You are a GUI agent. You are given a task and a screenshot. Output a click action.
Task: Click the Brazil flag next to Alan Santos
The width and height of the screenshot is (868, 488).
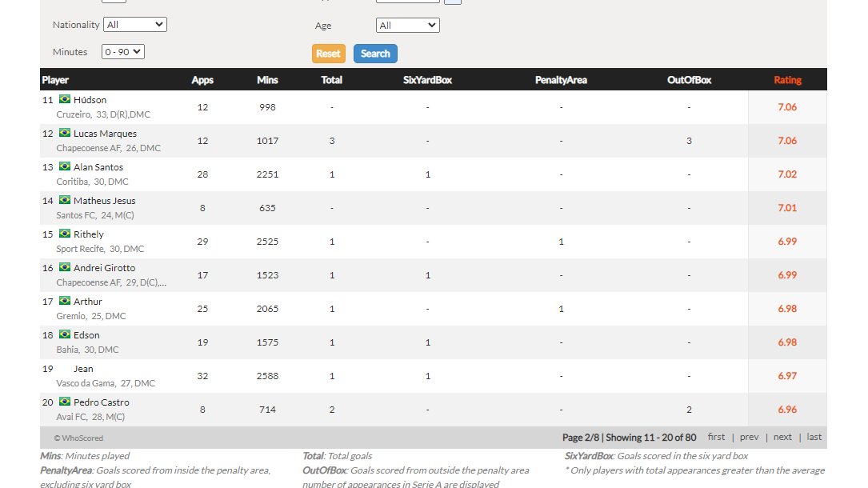pos(65,166)
